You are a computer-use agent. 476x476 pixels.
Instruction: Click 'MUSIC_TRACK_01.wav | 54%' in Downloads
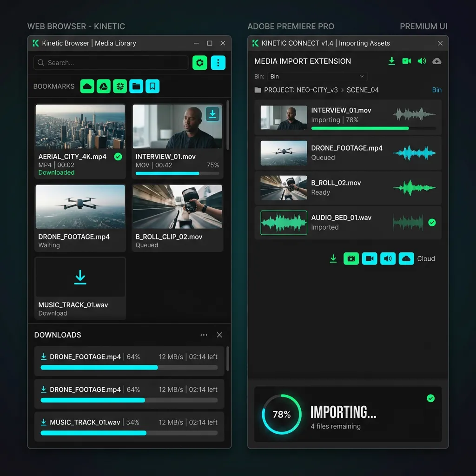click(x=94, y=422)
